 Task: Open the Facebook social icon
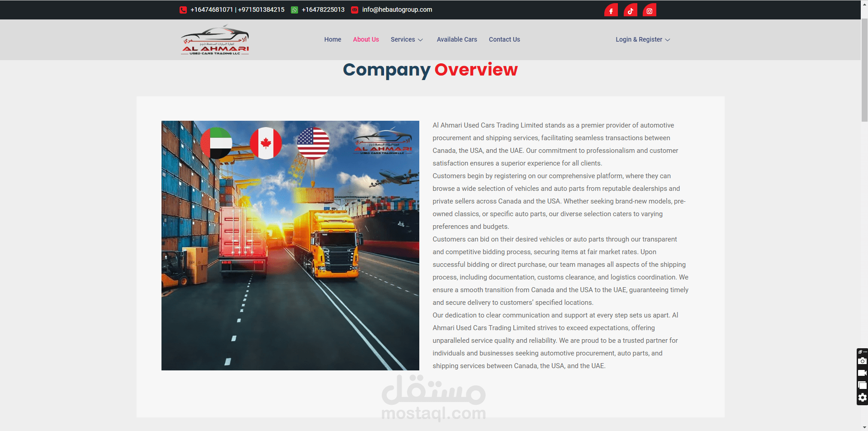pyautogui.click(x=611, y=10)
